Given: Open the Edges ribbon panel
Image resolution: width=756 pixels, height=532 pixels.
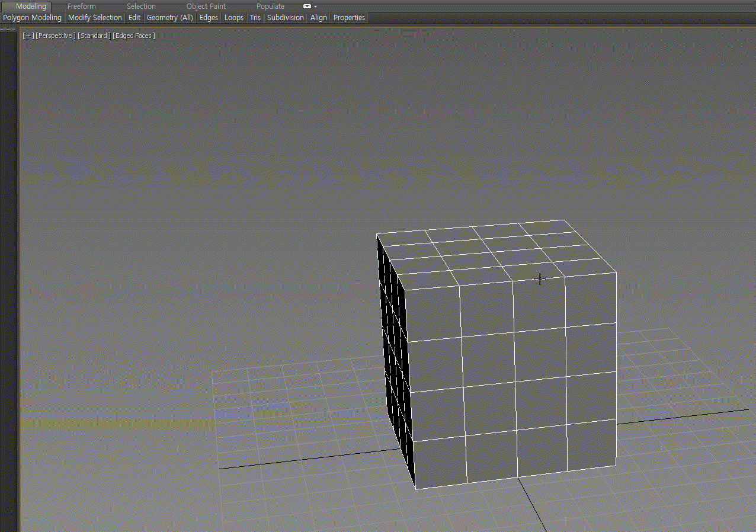Looking at the screenshot, I should pos(209,18).
